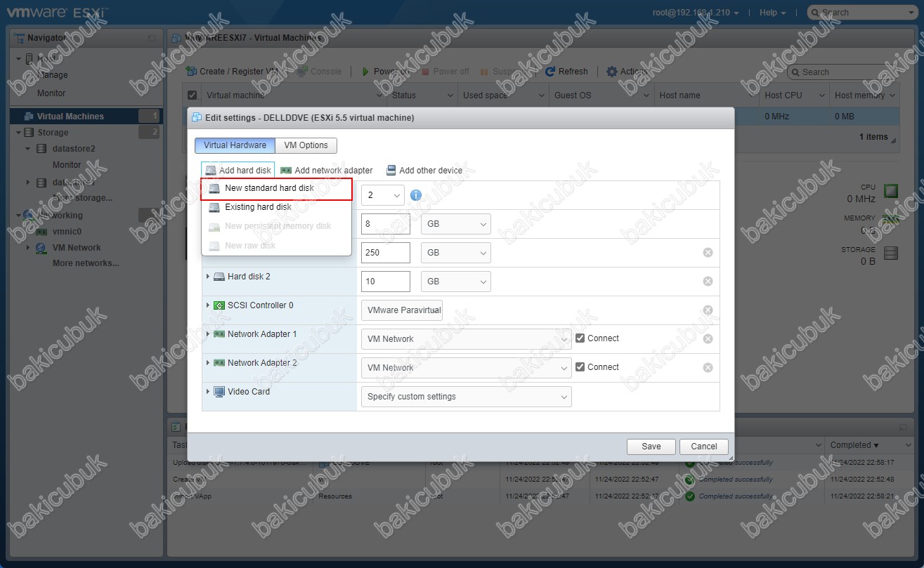Expand the Network Adapter 1 row
This screenshot has width=924, height=568.
pyautogui.click(x=208, y=334)
